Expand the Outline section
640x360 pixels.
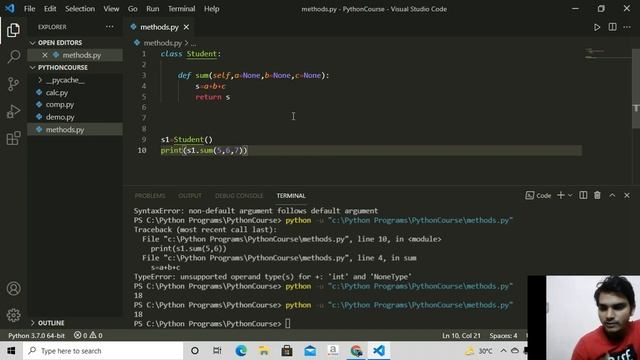point(51,323)
